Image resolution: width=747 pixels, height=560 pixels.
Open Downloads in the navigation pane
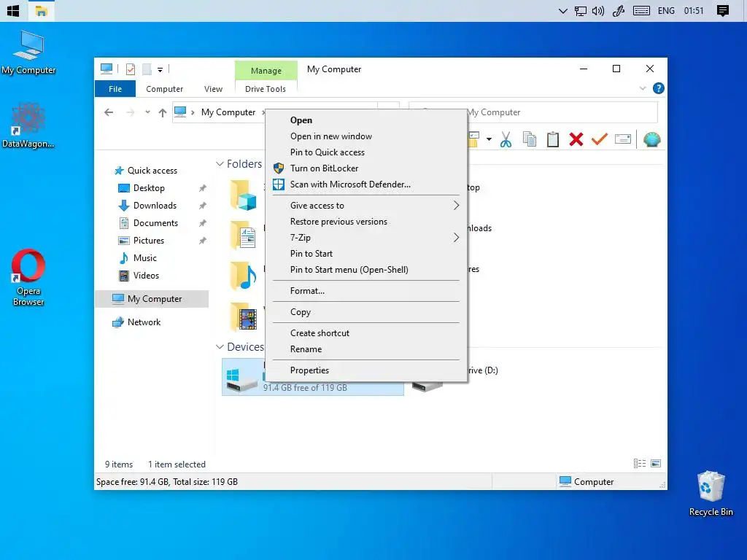pyautogui.click(x=155, y=205)
